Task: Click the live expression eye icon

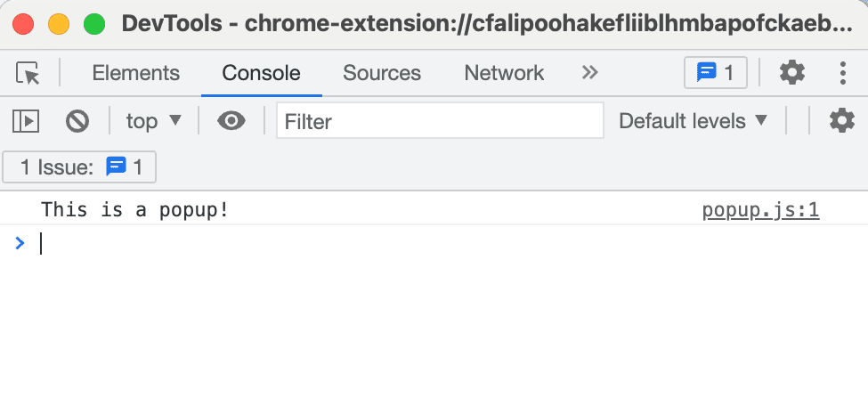Action: point(231,120)
